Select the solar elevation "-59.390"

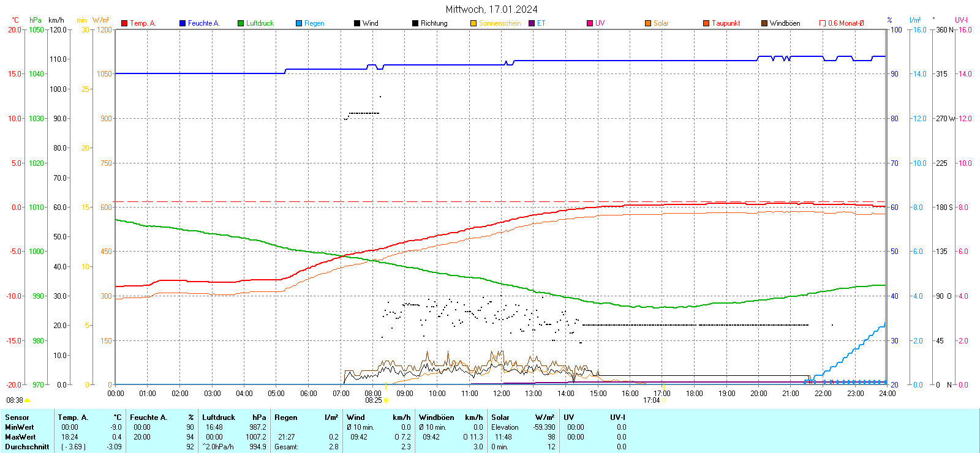pyautogui.click(x=544, y=427)
